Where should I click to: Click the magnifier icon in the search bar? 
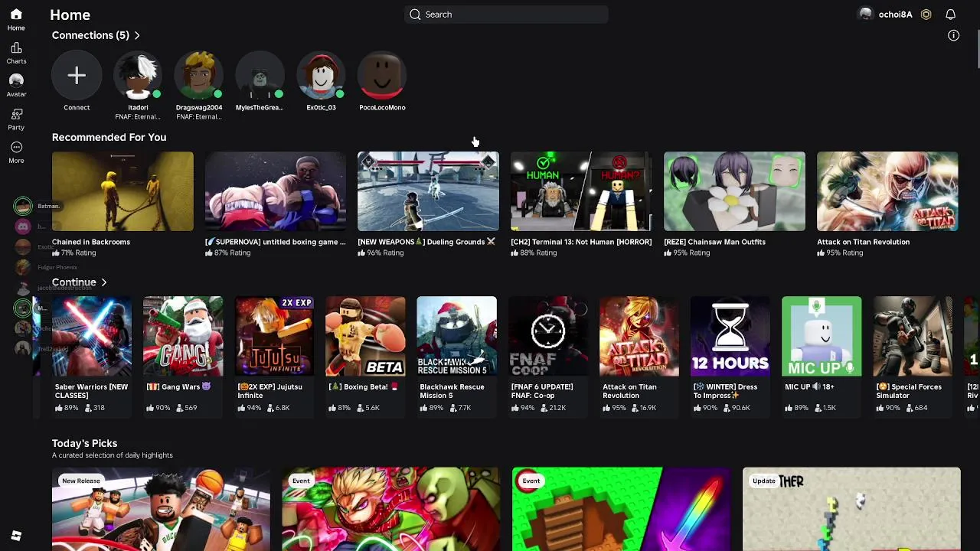(415, 15)
